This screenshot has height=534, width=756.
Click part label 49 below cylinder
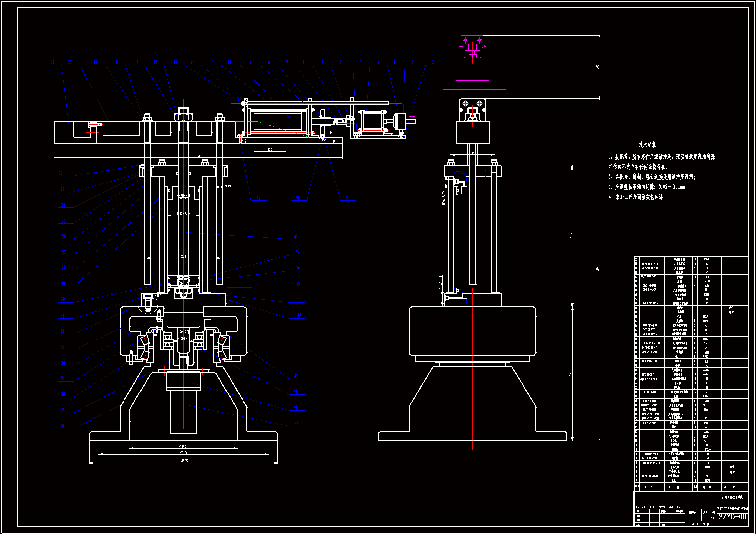click(x=258, y=198)
